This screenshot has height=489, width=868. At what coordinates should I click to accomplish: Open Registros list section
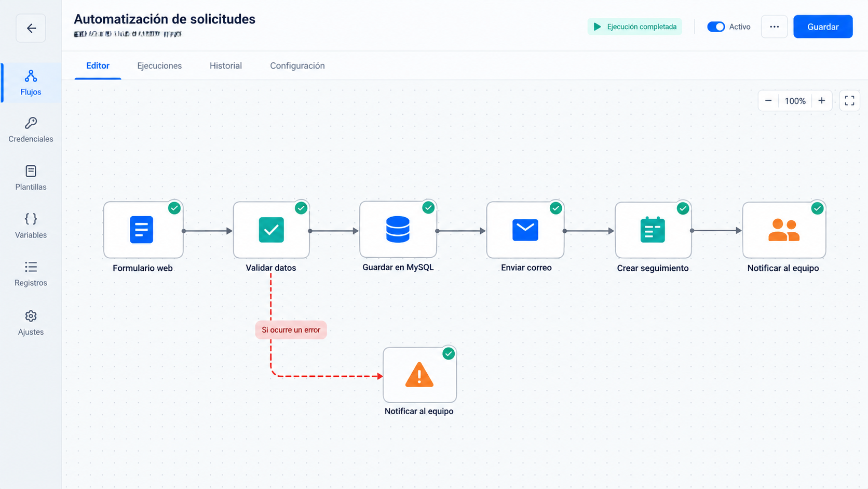click(x=31, y=274)
